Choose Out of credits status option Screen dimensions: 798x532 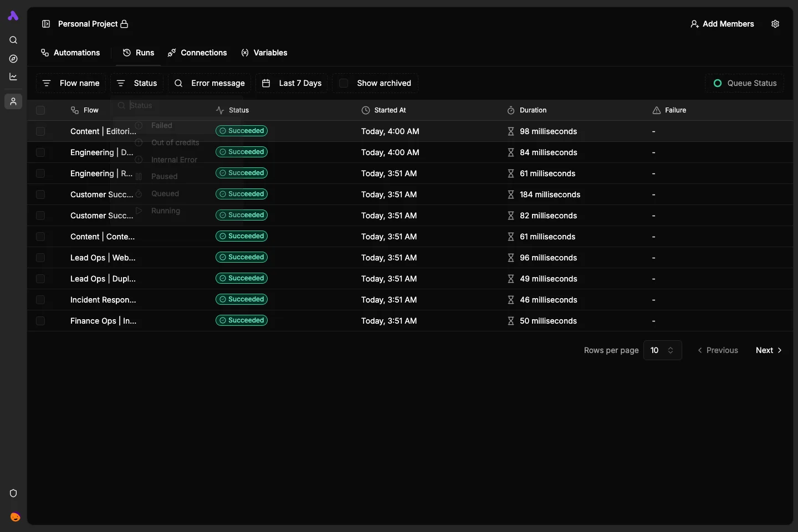(176, 143)
